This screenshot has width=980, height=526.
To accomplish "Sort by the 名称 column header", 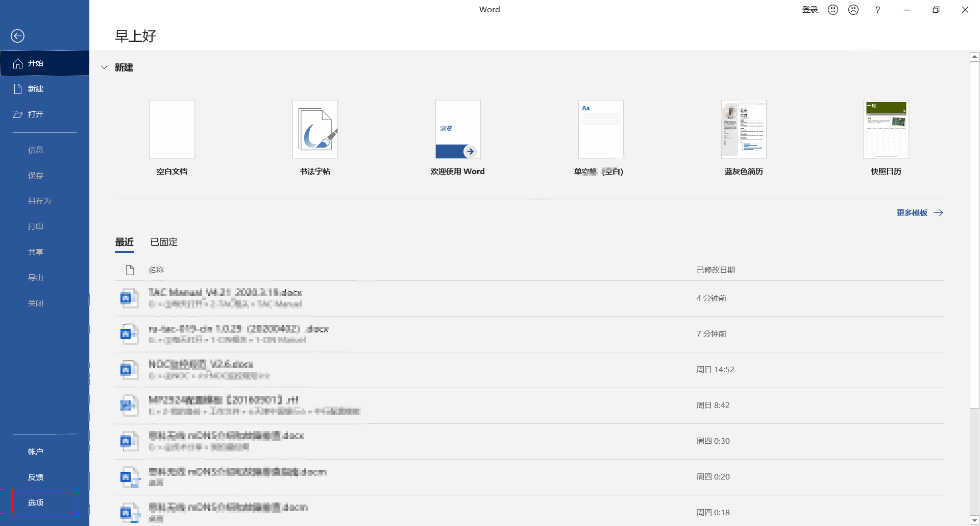I will pos(156,270).
